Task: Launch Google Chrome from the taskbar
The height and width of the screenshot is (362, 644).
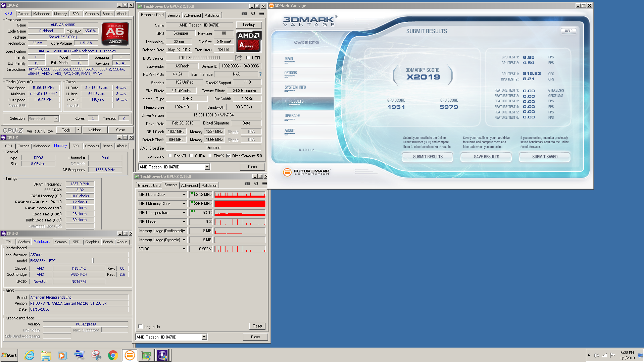Action: coord(113,355)
